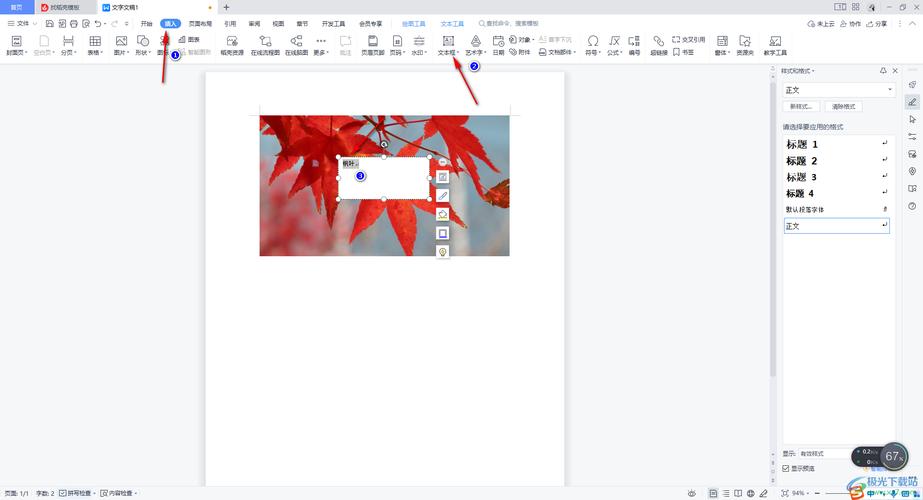Open the 表格 table insert tool

click(95, 45)
